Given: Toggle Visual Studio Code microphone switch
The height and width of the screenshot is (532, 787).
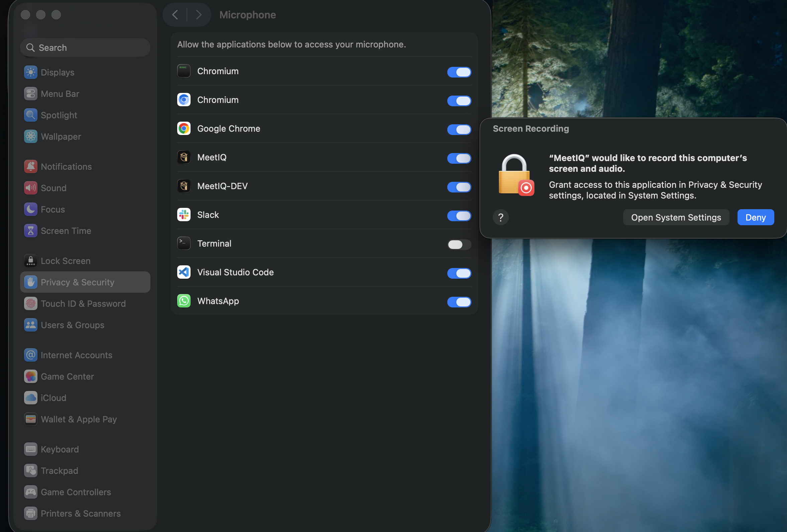Looking at the screenshot, I should pyautogui.click(x=459, y=273).
